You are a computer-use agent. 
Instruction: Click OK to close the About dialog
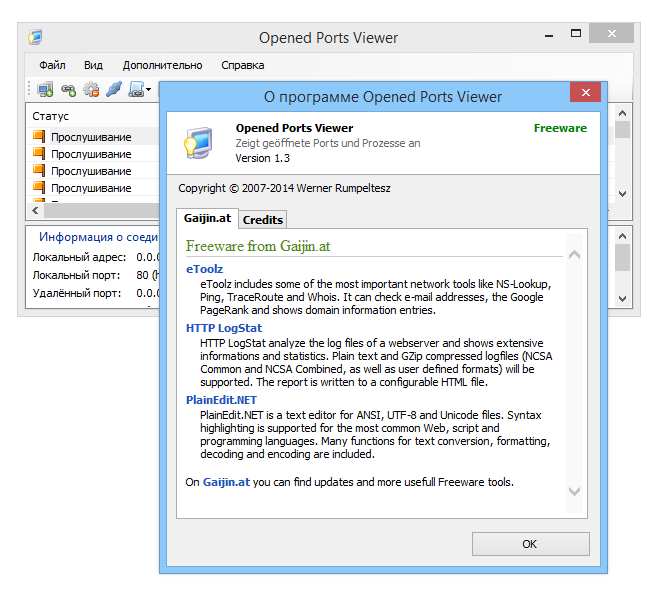point(530,544)
